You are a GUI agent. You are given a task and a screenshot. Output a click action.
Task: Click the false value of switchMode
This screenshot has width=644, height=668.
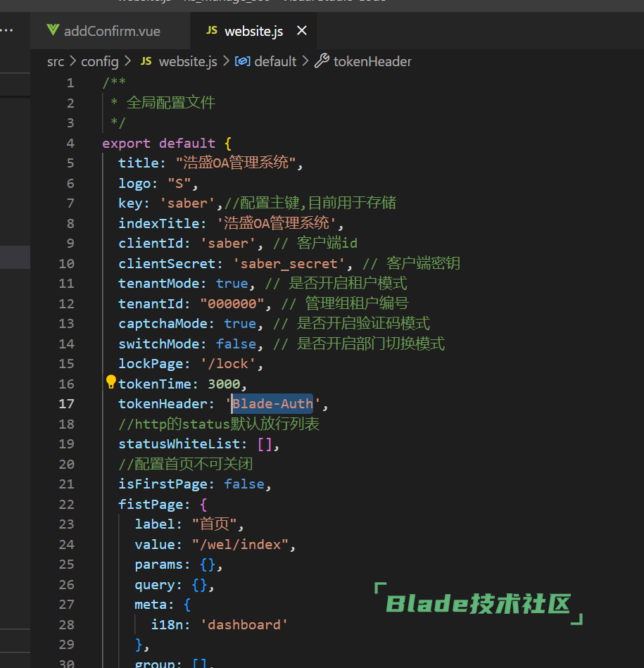(x=236, y=344)
